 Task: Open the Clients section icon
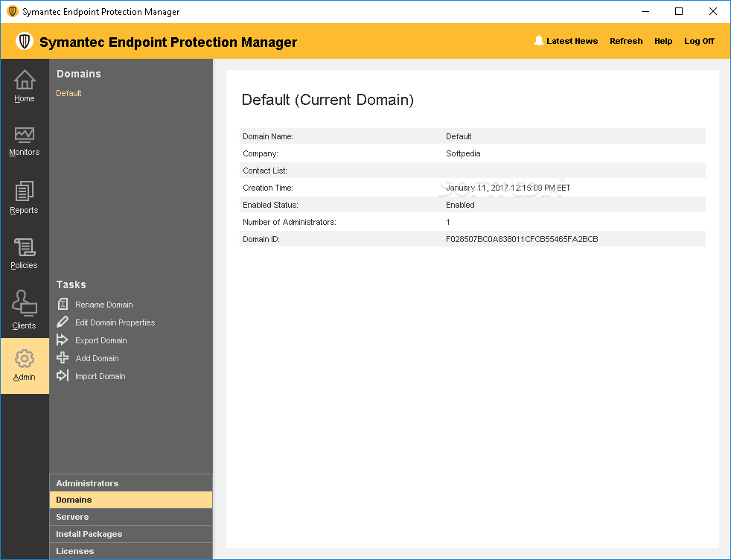25,303
